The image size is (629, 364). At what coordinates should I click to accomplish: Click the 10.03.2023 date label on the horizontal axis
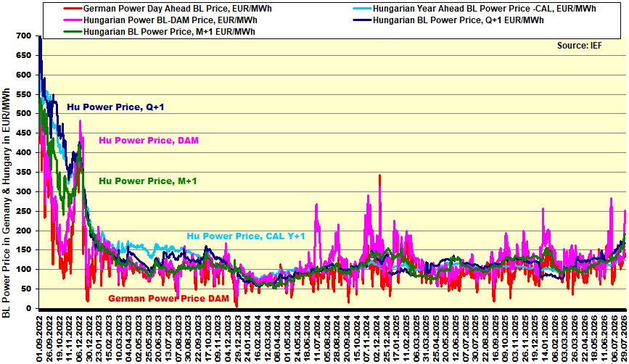tap(119, 339)
